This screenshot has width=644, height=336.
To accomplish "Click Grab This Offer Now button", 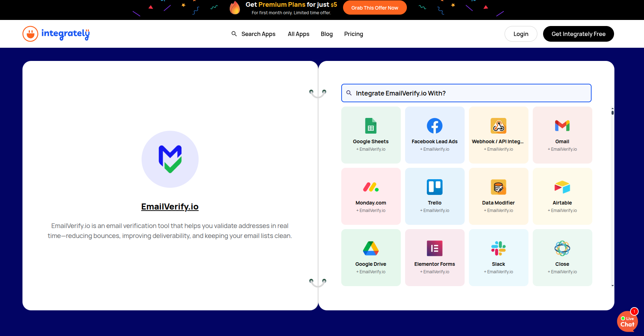I will pos(375,7).
